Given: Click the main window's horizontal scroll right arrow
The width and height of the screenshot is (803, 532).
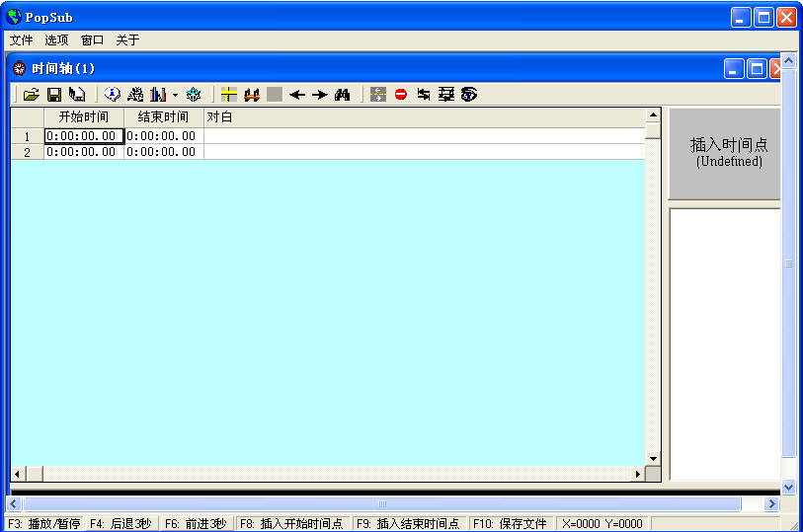Looking at the screenshot, I should pos(771,503).
